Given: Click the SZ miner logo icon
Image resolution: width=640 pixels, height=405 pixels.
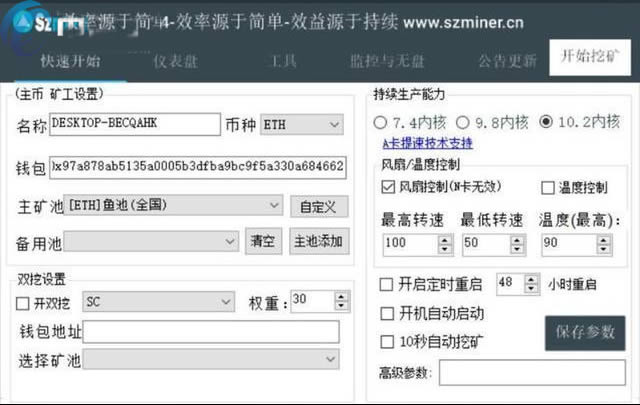Looking at the screenshot, I should pyautogui.click(x=24, y=21).
